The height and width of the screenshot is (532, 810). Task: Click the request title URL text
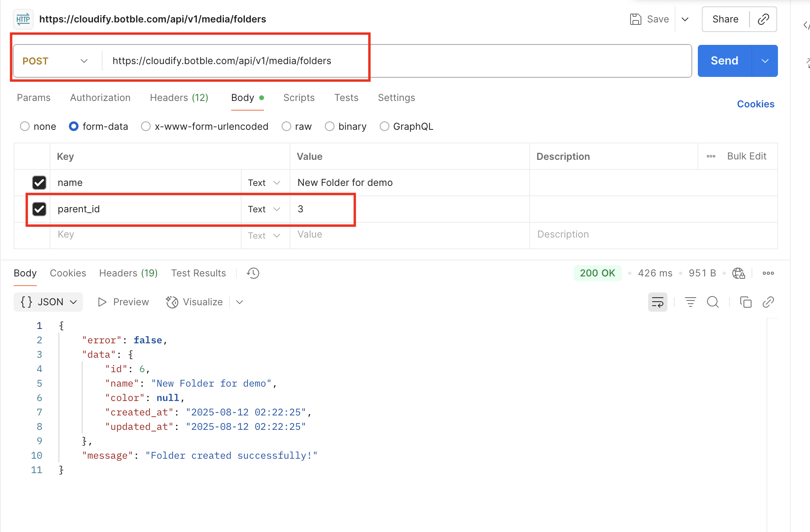pyautogui.click(x=153, y=19)
